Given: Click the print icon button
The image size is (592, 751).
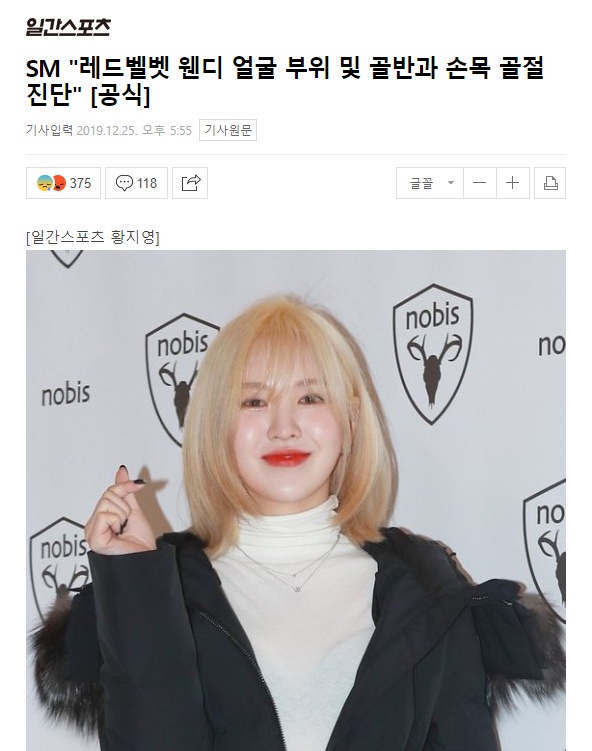Looking at the screenshot, I should click(x=550, y=183).
